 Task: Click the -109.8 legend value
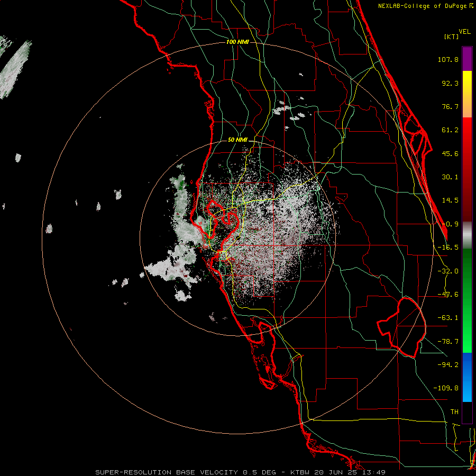click(446, 388)
